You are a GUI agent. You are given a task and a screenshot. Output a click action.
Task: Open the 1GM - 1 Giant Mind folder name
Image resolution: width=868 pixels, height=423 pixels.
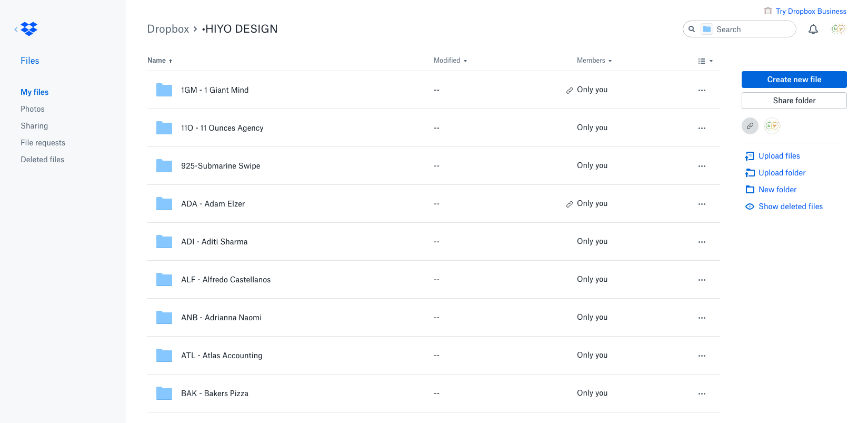pos(215,90)
